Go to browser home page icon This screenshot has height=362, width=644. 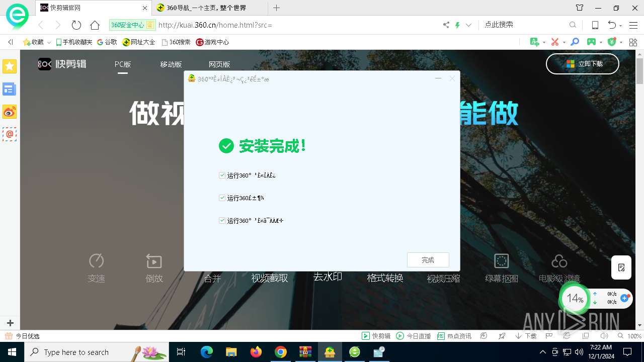click(95, 25)
